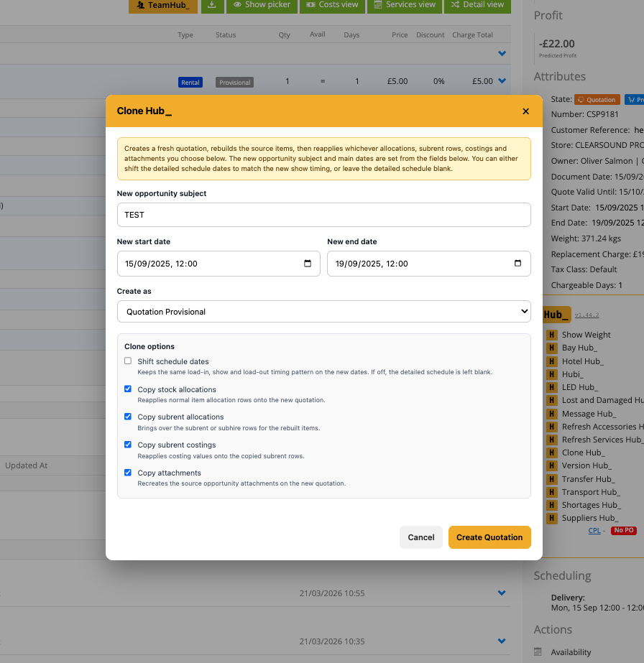Click the New start date field
Screen dimensions: 644x663
click(x=218, y=264)
